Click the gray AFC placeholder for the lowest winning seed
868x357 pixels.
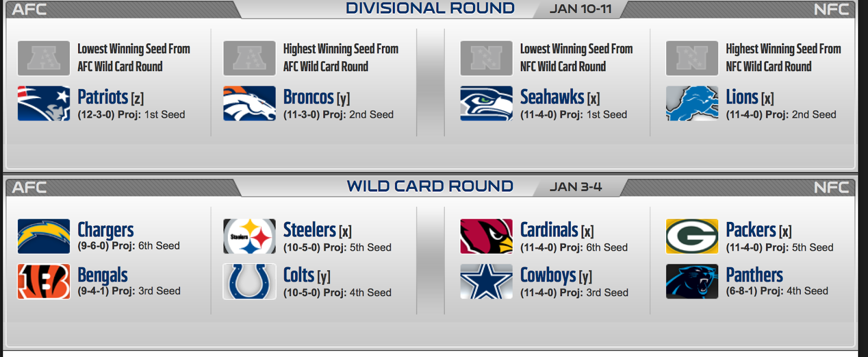point(43,58)
